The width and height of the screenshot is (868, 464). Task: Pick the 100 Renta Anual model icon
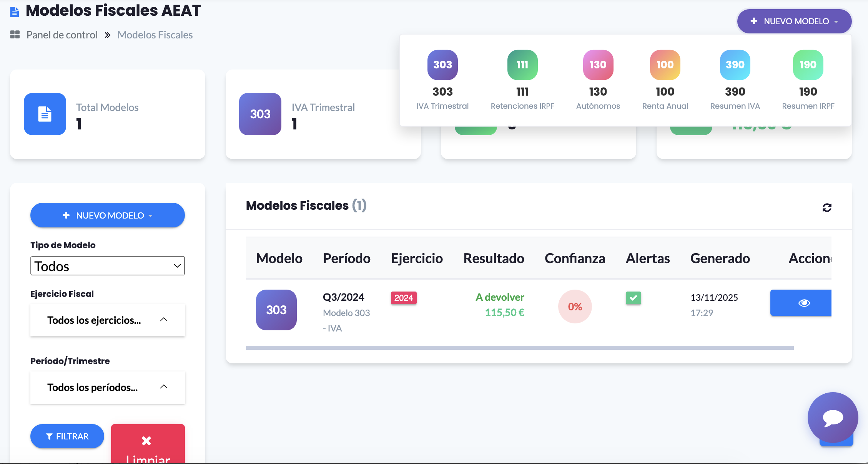pyautogui.click(x=665, y=65)
